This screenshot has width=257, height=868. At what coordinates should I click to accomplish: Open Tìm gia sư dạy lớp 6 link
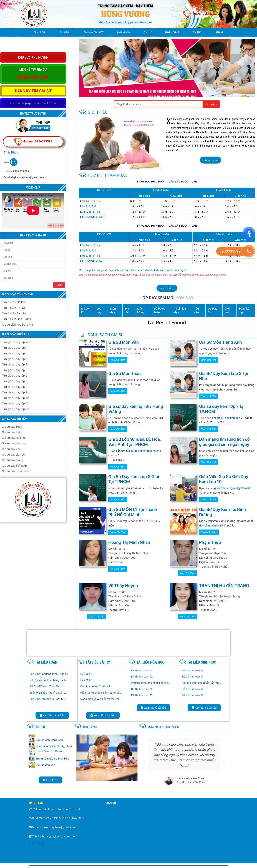tap(14, 375)
